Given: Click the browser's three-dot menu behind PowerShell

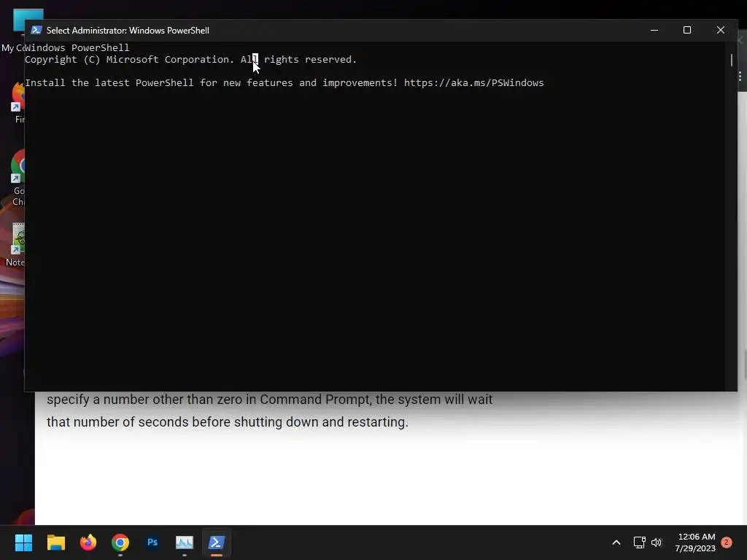Looking at the screenshot, I should 740,76.
